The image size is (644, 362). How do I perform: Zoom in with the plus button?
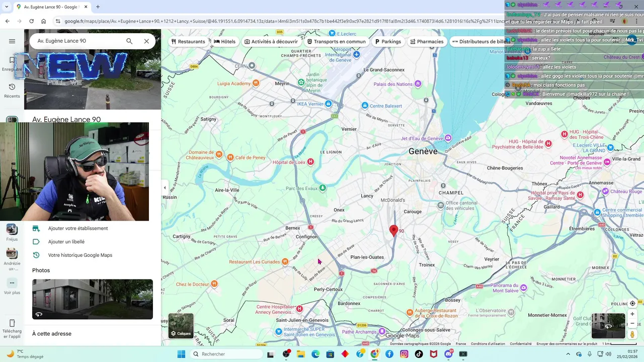pos(632,314)
